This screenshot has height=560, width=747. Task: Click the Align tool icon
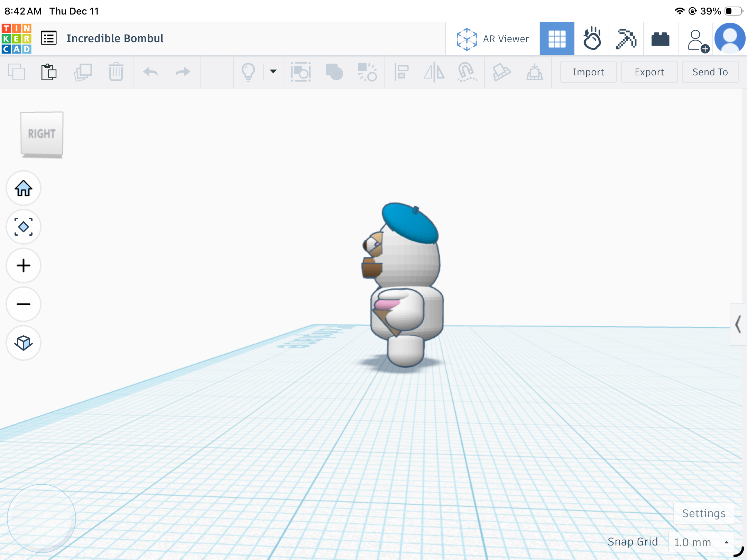click(x=401, y=72)
